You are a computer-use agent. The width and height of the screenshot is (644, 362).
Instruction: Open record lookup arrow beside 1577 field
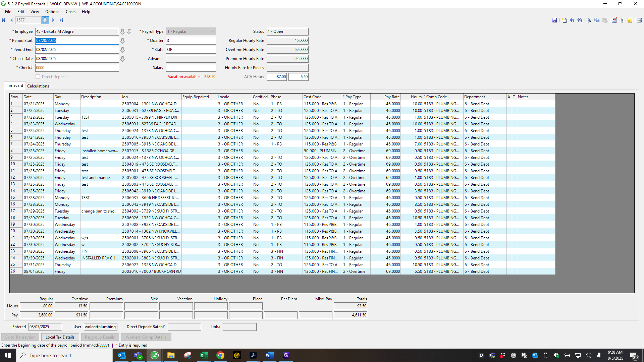pos(45,20)
